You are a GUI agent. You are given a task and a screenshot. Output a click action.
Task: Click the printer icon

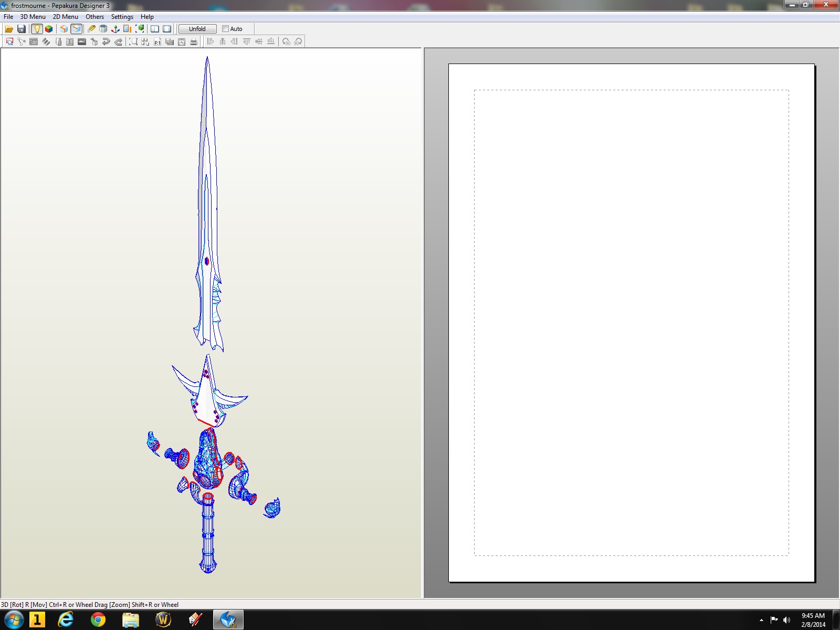[194, 41]
